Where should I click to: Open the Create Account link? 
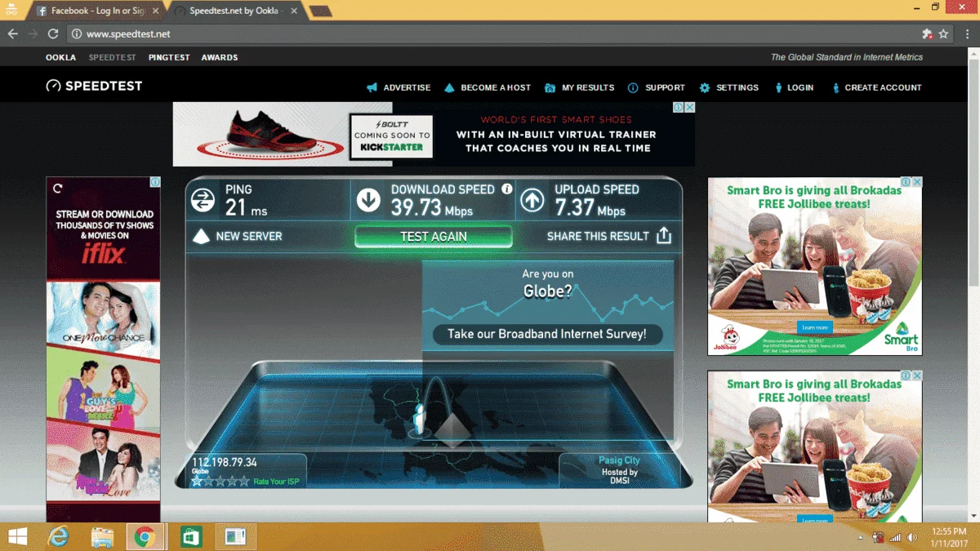pyautogui.click(x=883, y=87)
